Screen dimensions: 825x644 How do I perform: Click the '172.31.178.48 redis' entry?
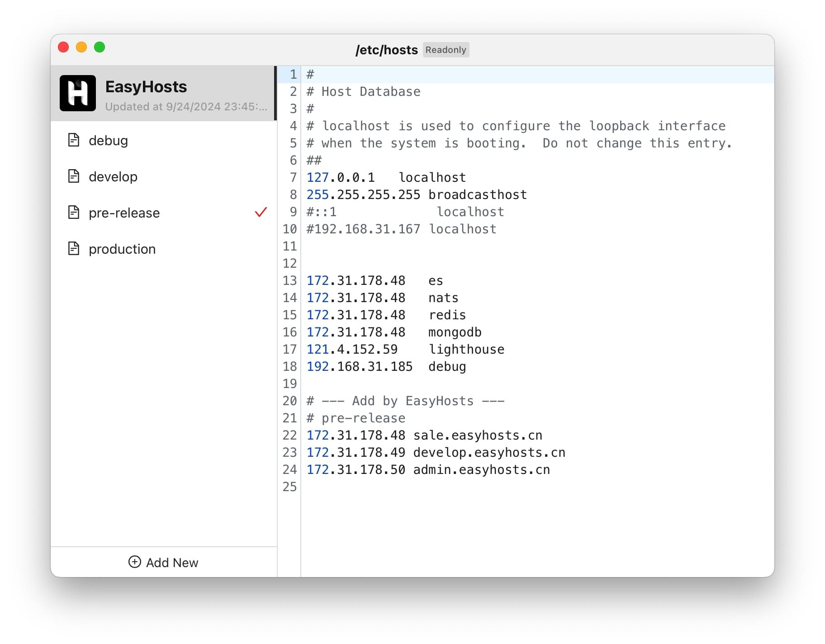coord(386,315)
